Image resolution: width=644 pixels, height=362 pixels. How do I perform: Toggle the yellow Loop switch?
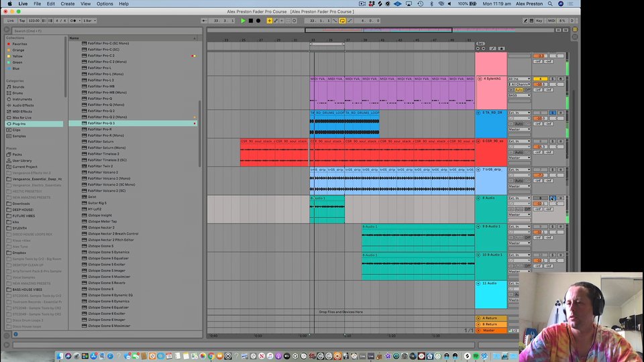point(342,21)
